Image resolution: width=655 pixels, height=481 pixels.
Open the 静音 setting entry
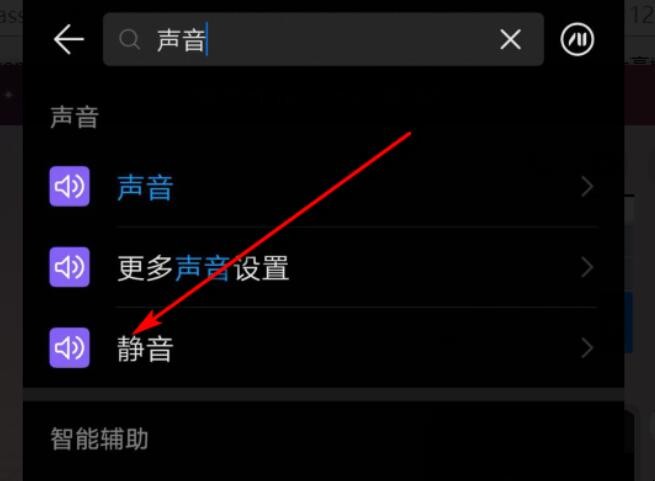click(145, 349)
